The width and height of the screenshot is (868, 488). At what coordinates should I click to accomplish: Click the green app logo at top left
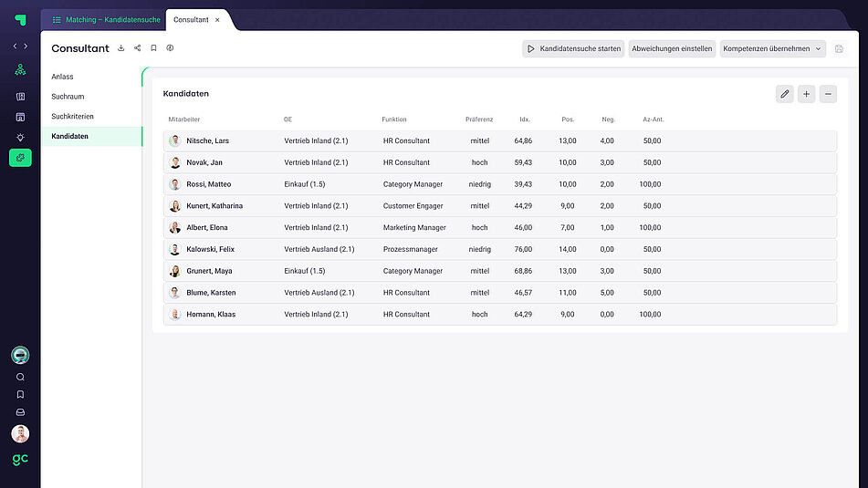point(20,20)
